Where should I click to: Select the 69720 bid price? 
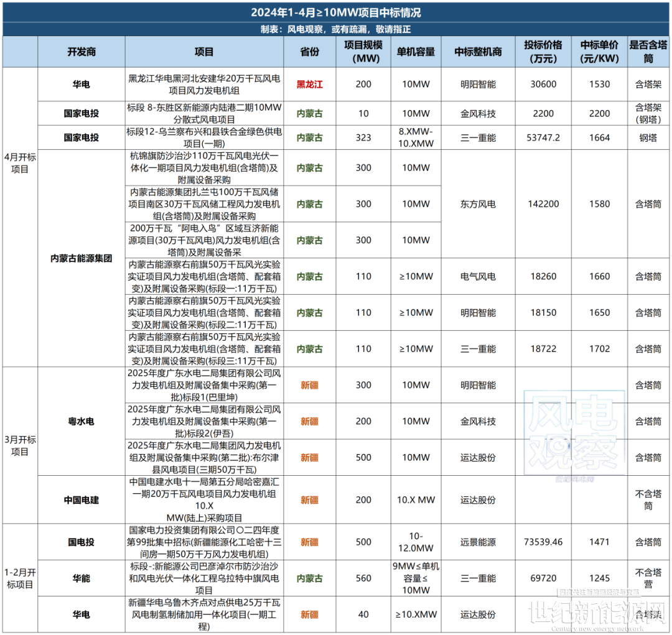(x=543, y=578)
